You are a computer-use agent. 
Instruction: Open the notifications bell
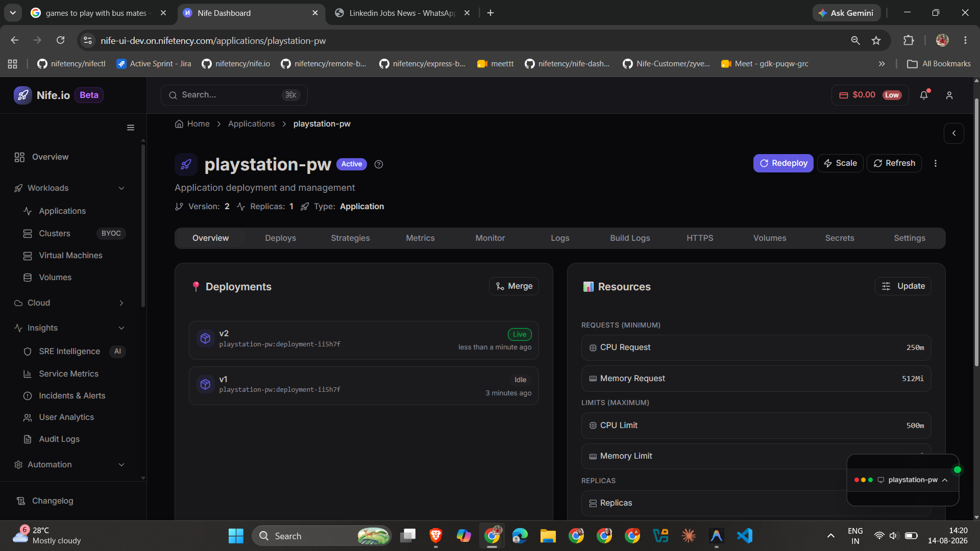924,95
